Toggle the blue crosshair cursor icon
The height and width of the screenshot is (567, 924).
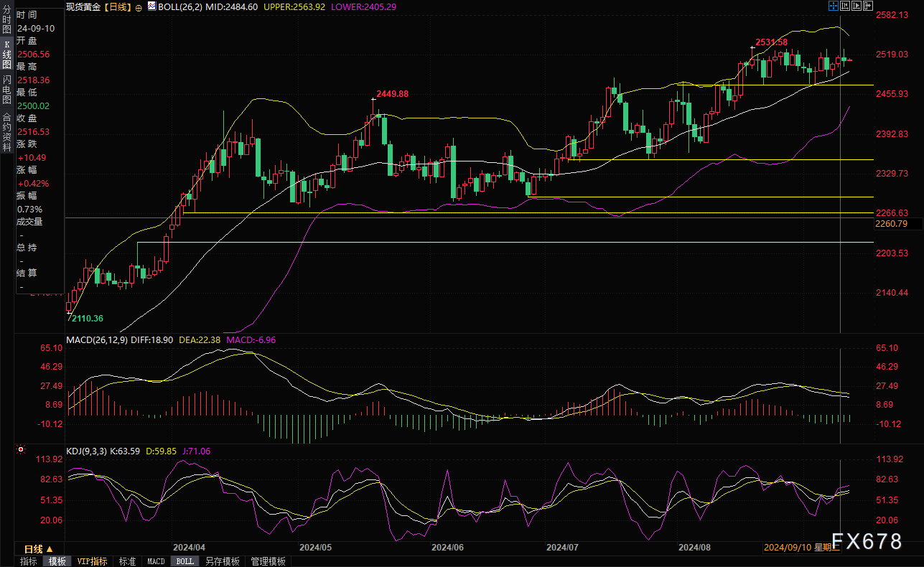point(833,6)
